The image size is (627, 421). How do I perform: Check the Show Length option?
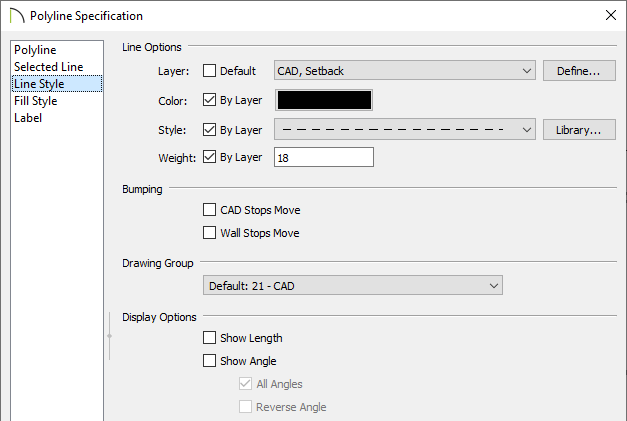click(x=209, y=338)
